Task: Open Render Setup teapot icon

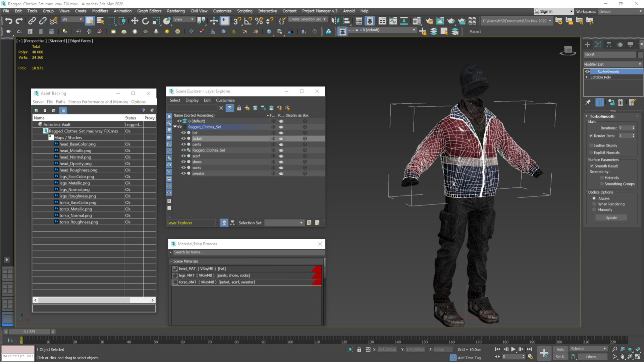Action: tap(429, 21)
